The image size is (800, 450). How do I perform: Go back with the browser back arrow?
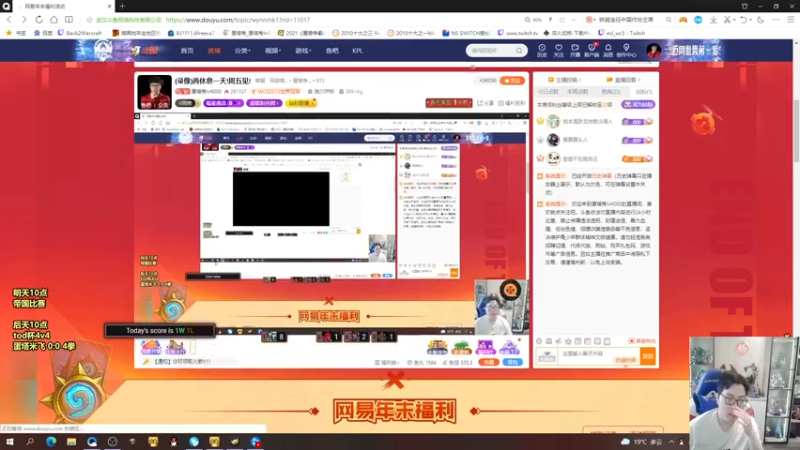(9, 19)
